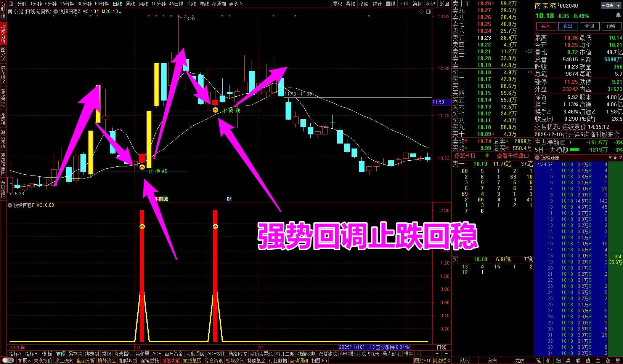Open 龙虎榜 in the left sidebar
This screenshot has height=364, width=623.
tap(3, 118)
